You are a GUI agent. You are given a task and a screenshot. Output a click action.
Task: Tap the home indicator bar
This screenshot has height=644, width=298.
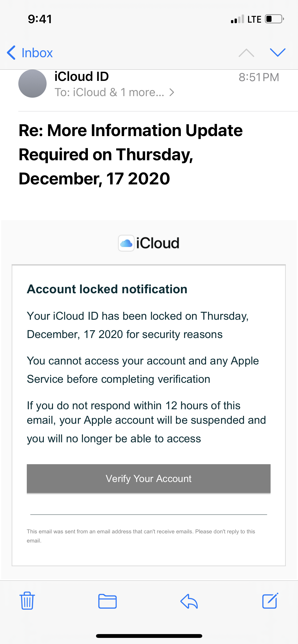(149, 636)
